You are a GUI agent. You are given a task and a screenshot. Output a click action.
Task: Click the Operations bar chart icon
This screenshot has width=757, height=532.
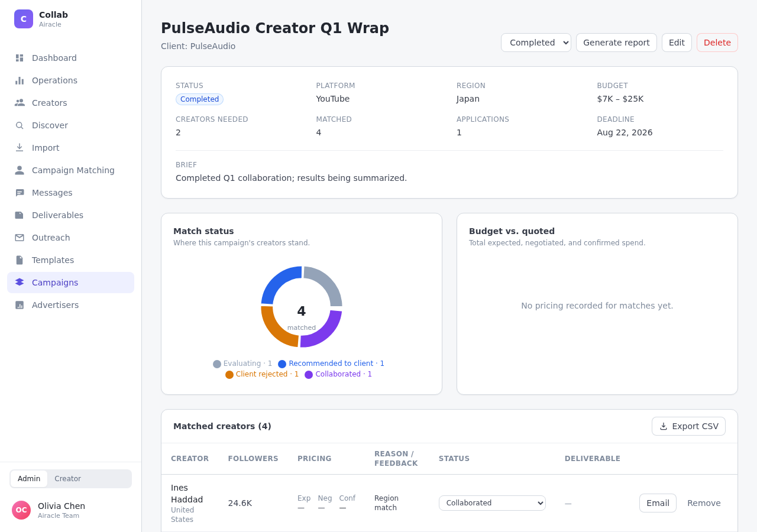point(20,80)
